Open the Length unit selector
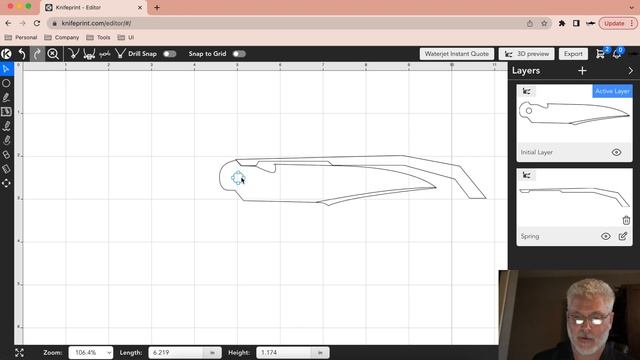This screenshot has width=640, height=360. tap(212, 353)
